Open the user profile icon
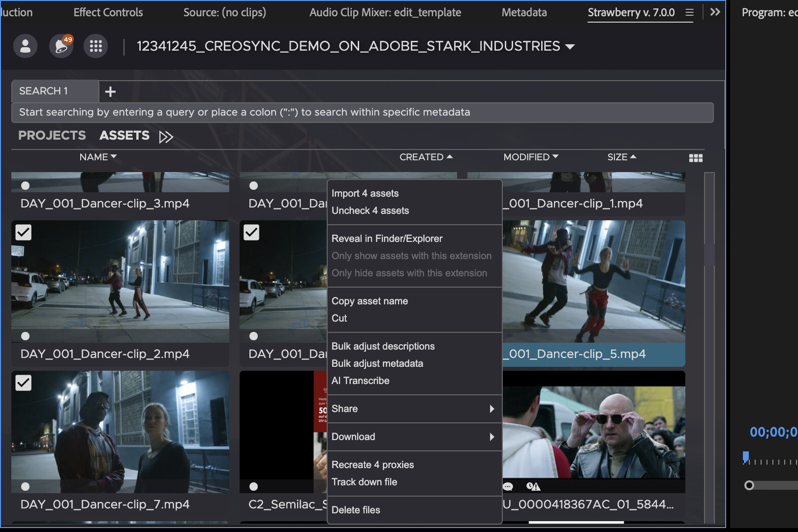This screenshot has width=798, height=532. [25, 46]
